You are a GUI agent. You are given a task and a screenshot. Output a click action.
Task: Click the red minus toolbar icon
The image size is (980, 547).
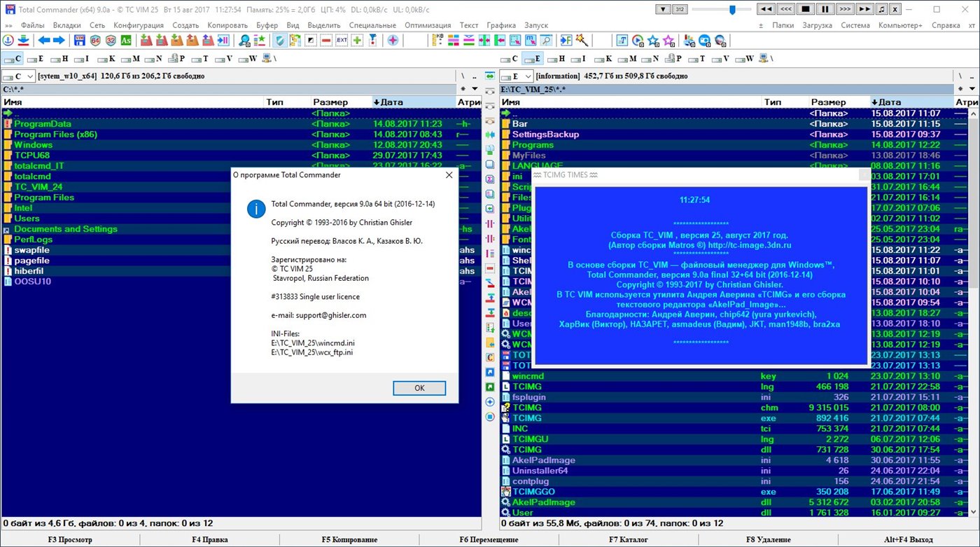[326, 41]
